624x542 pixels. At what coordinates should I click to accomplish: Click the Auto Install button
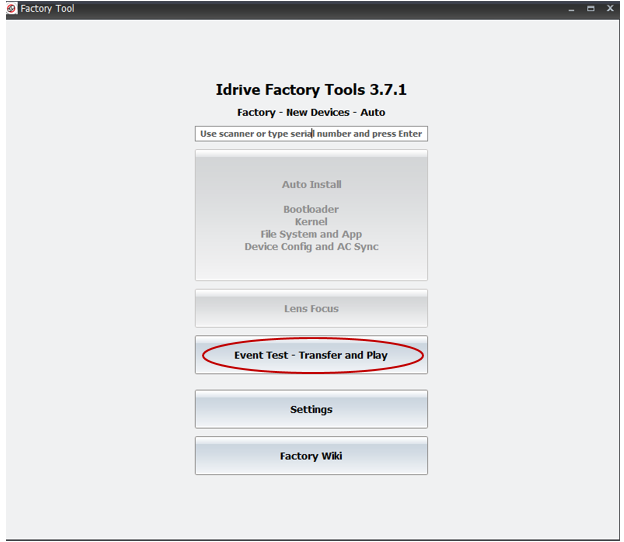click(x=311, y=215)
